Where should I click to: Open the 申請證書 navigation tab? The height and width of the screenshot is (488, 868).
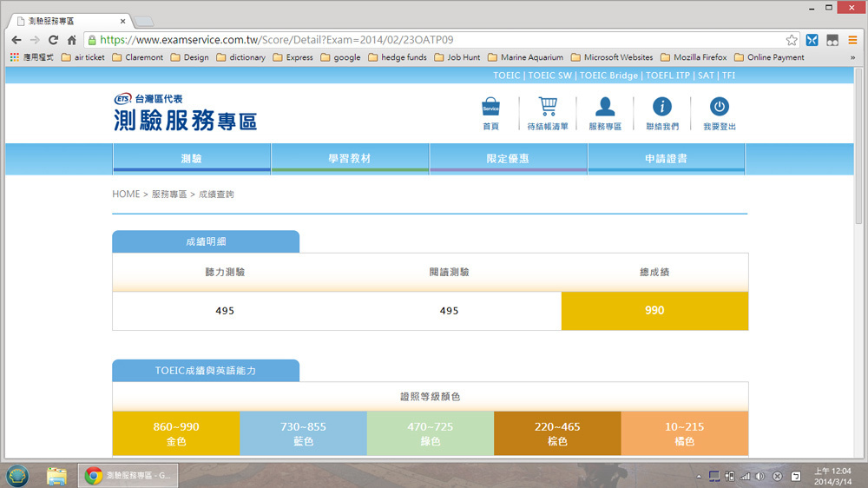666,159
